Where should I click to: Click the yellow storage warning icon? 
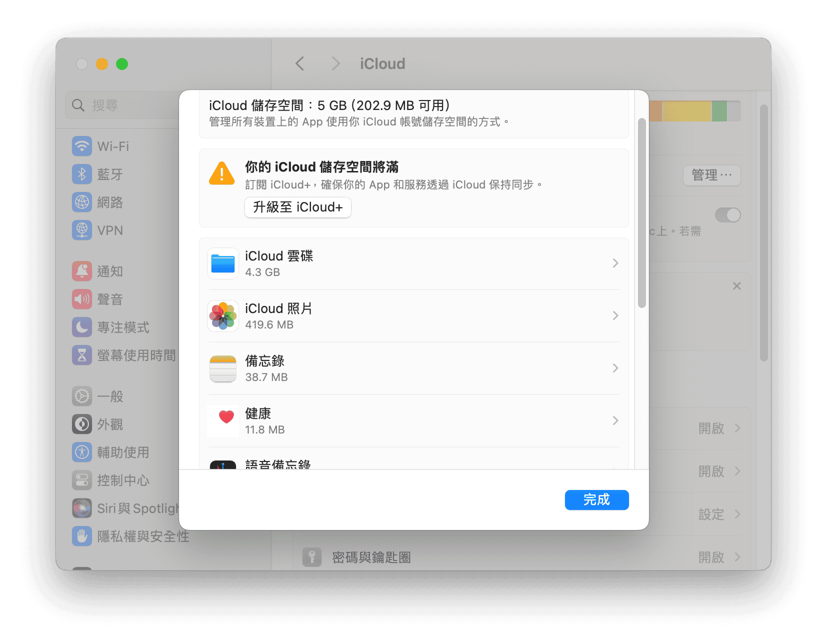point(221,173)
